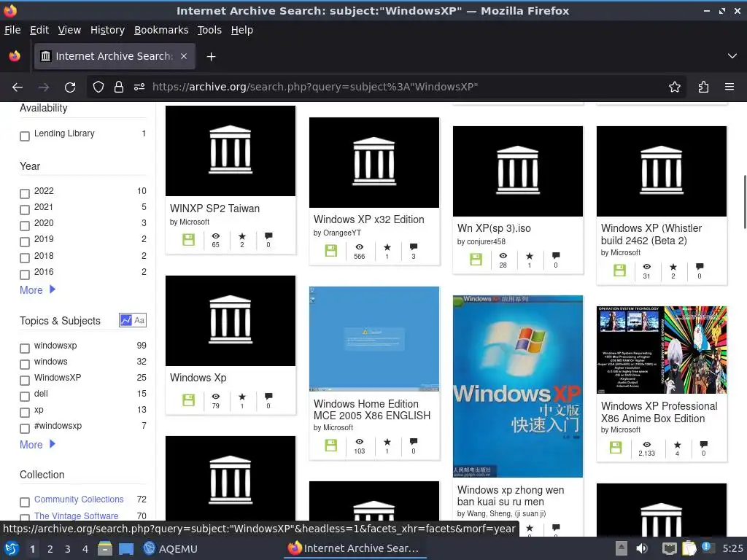Open the Firefox hamburger menu
Screen dimensions: 747x560
[x=729, y=87]
